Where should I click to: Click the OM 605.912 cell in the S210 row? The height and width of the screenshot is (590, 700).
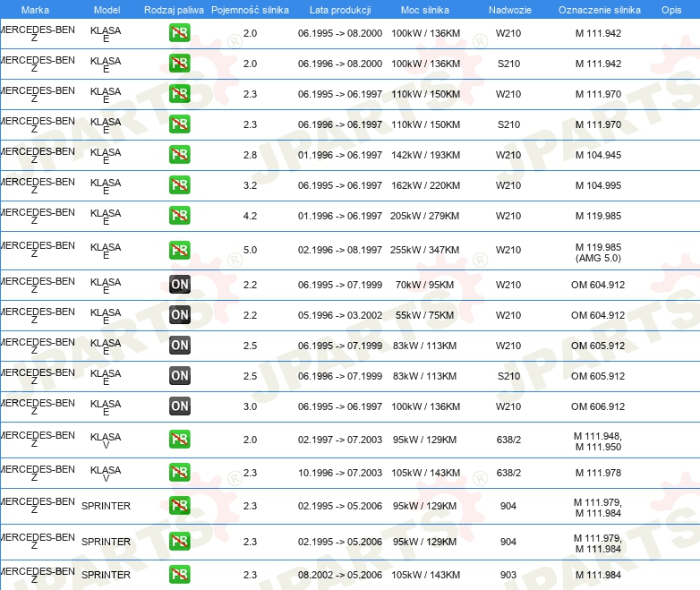click(x=598, y=376)
